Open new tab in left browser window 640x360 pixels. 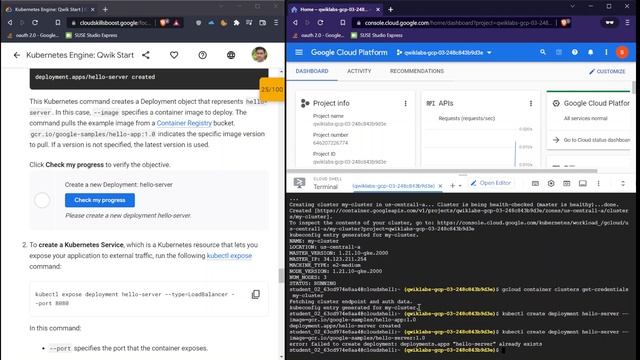105,9
